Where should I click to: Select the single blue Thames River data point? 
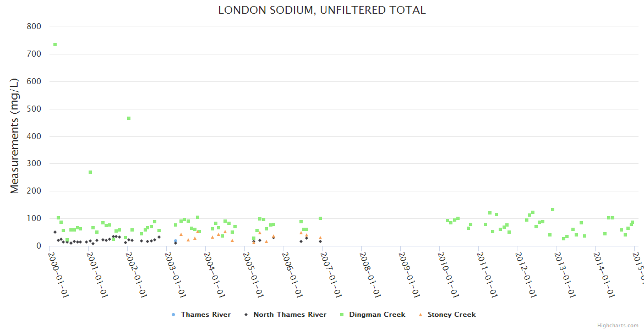pos(176,241)
